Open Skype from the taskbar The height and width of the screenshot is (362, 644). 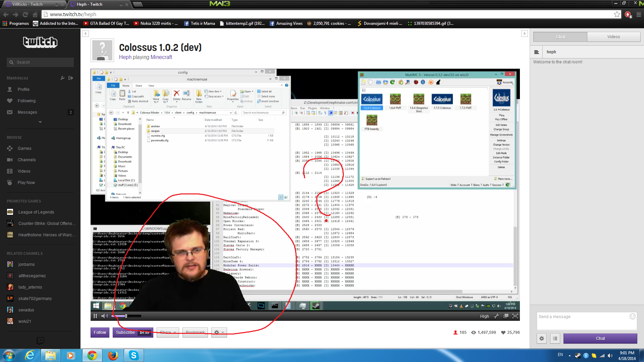coord(134,355)
